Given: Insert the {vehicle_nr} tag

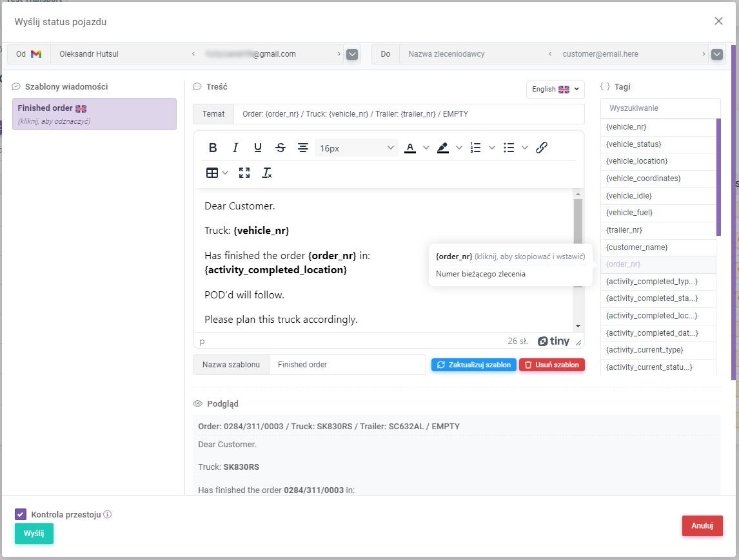Looking at the screenshot, I should [x=658, y=127].
